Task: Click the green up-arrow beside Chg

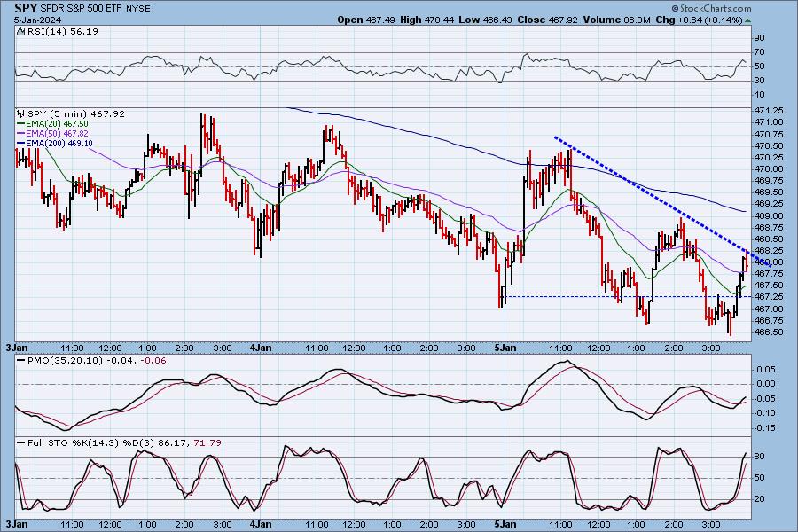Action: [x=747, y=21]
